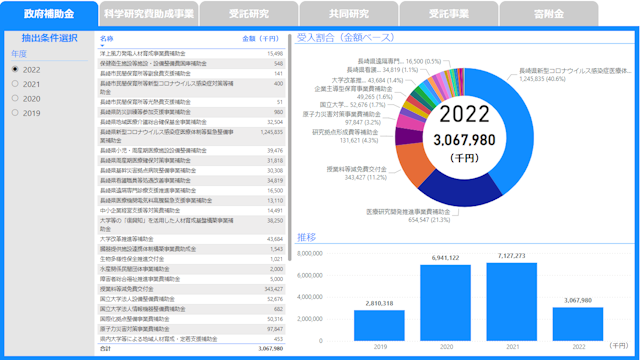Select the row with amount 980
This screenshot has width=640, height=360.
(191, 112)
